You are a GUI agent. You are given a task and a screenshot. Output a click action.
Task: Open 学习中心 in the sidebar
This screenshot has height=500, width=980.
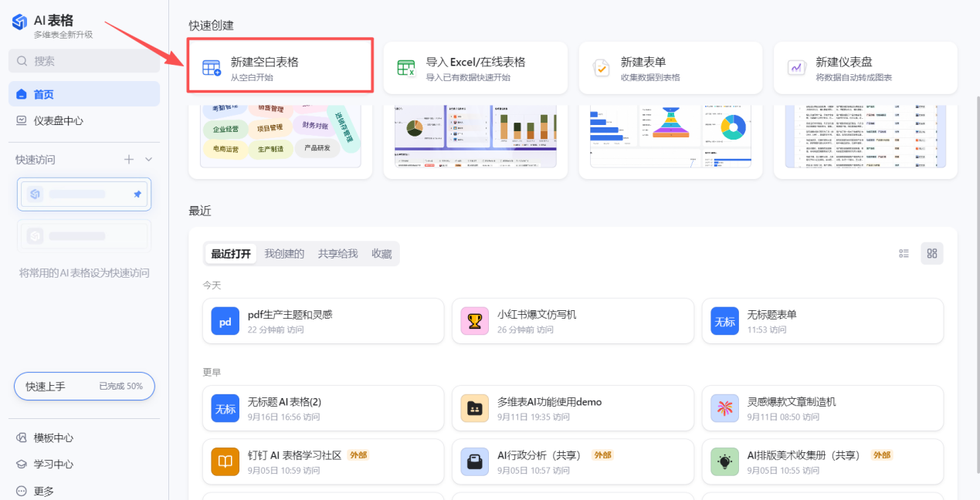tap(84, 464)
